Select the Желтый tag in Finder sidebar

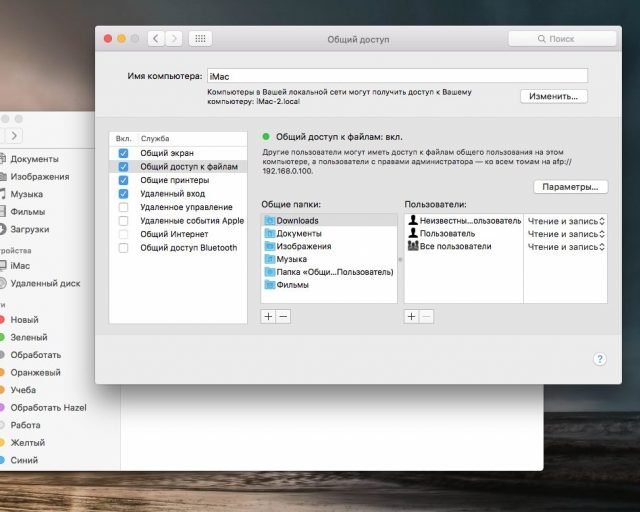tap(27, 443)
